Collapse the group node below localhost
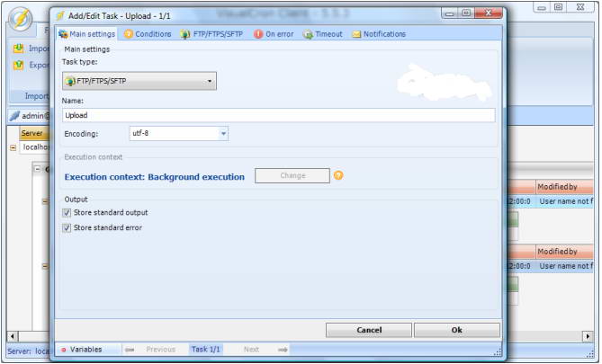Image resolution: width=602 pixels, height=364 pixels. [37, 169]
